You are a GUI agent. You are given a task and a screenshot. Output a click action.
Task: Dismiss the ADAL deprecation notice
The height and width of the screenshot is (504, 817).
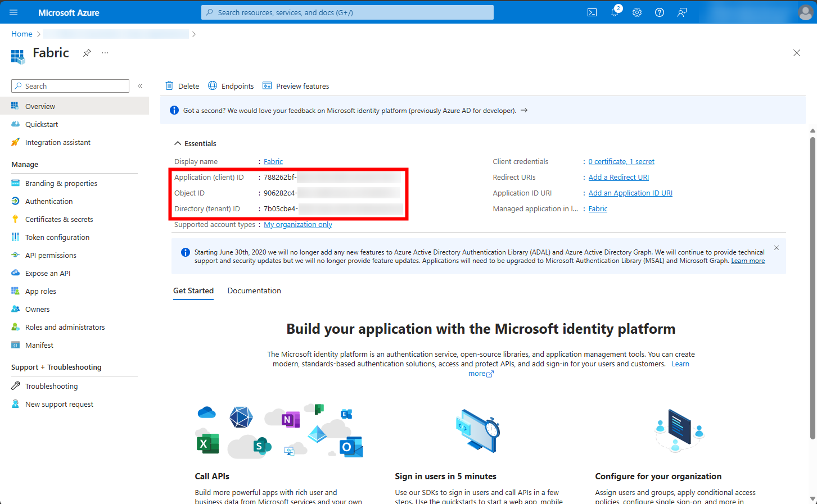(777, 248)
